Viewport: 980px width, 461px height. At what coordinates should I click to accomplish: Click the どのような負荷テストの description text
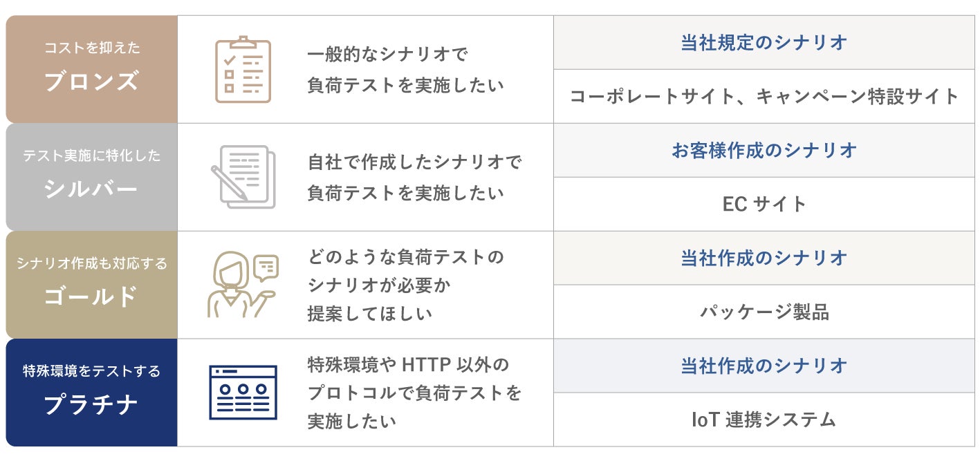coord(406,258)
